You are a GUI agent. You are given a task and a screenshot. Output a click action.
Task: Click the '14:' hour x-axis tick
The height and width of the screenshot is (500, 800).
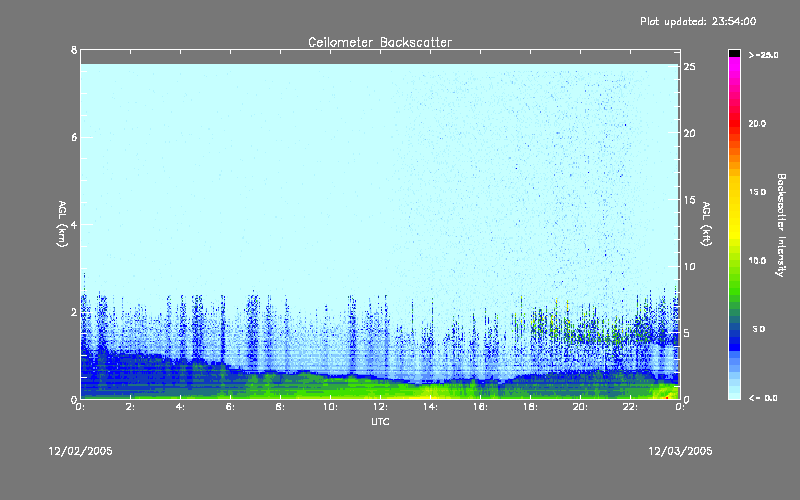[x=430, y=407]
